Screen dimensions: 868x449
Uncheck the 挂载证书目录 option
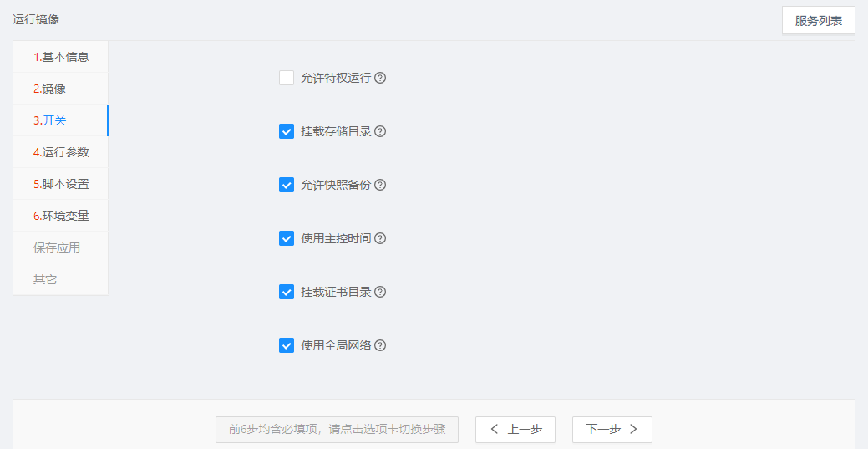pyautogui.click(x=287, y=292)
